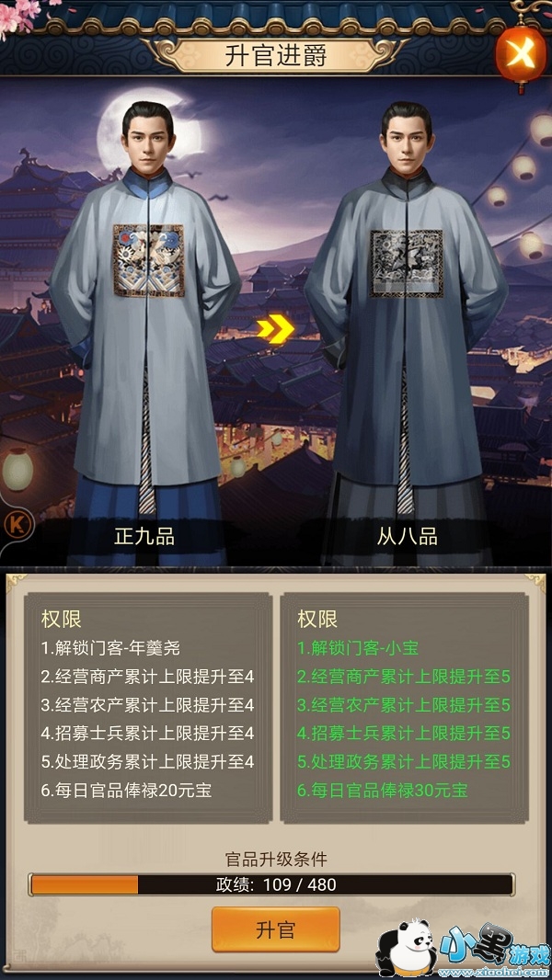Viewport: 552px width, 980px height.
Task: Click 每日官品俸禄30元宝 reward line
Action: (382, 791)
